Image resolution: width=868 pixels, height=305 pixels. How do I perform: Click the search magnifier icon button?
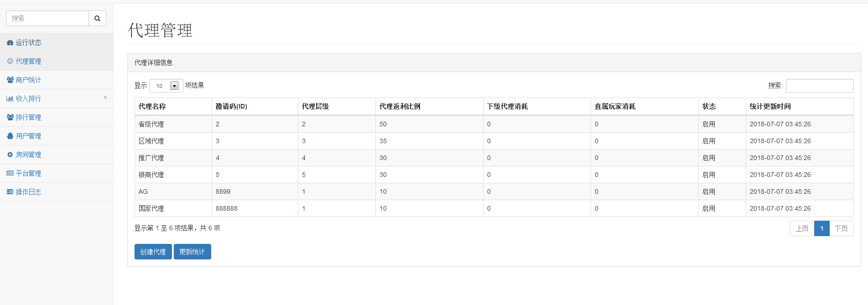point(97,18)
